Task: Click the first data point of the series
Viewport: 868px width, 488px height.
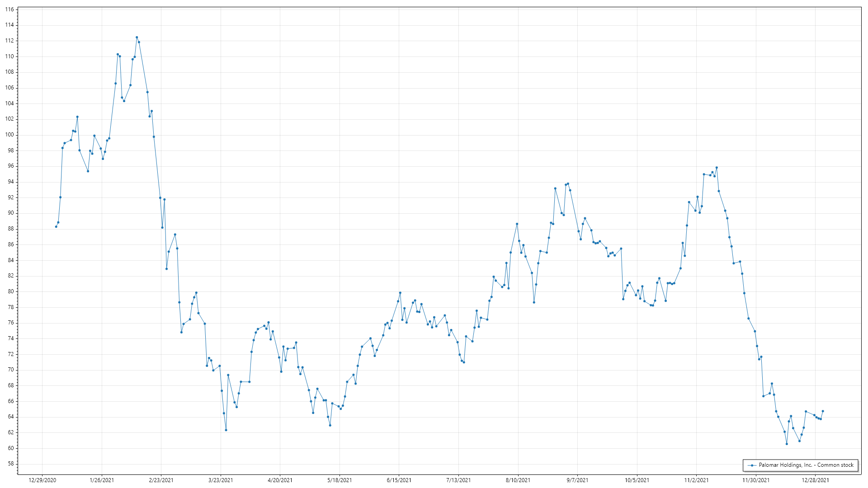Action: pyautogui.click(x=56, y=227)
